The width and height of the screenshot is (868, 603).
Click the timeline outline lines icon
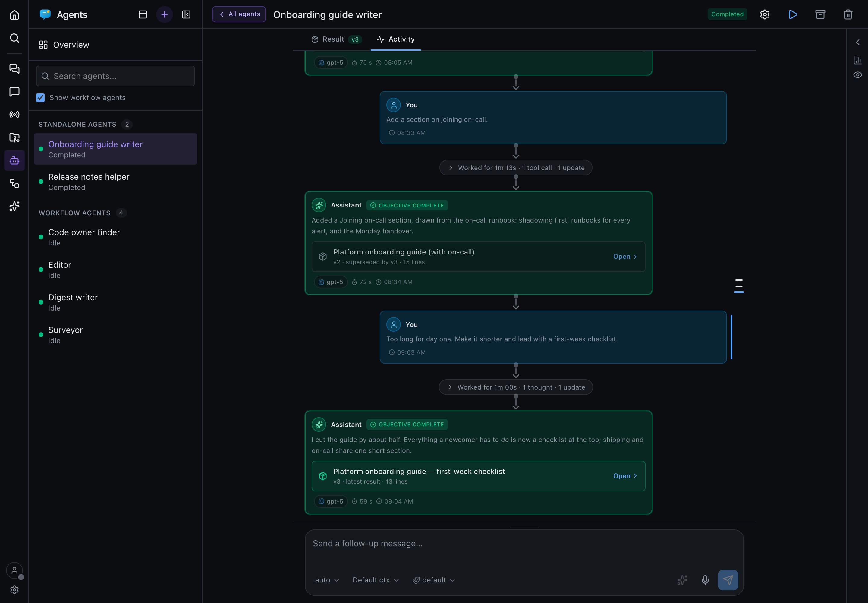[x=739, y=286]
